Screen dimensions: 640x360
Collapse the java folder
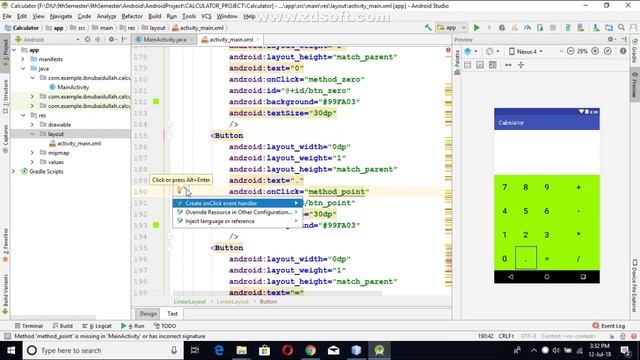[x=23, y=69]
